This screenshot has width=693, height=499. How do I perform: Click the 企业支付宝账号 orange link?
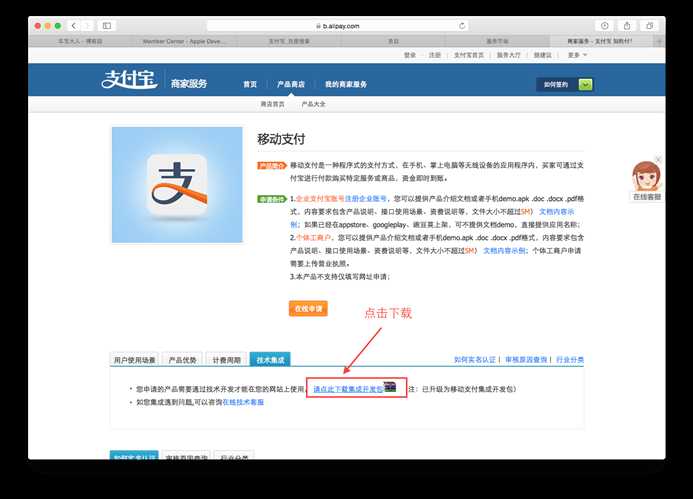(x=319, y=199)
